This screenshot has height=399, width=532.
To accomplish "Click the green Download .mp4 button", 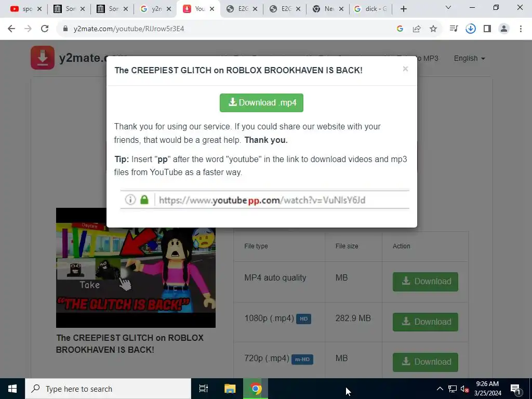I will click(x=261, y=103).
